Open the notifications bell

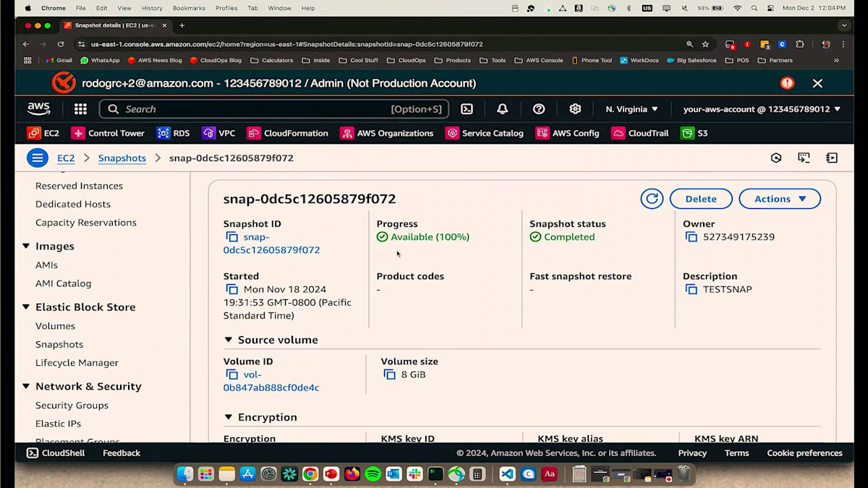point(502,109)
